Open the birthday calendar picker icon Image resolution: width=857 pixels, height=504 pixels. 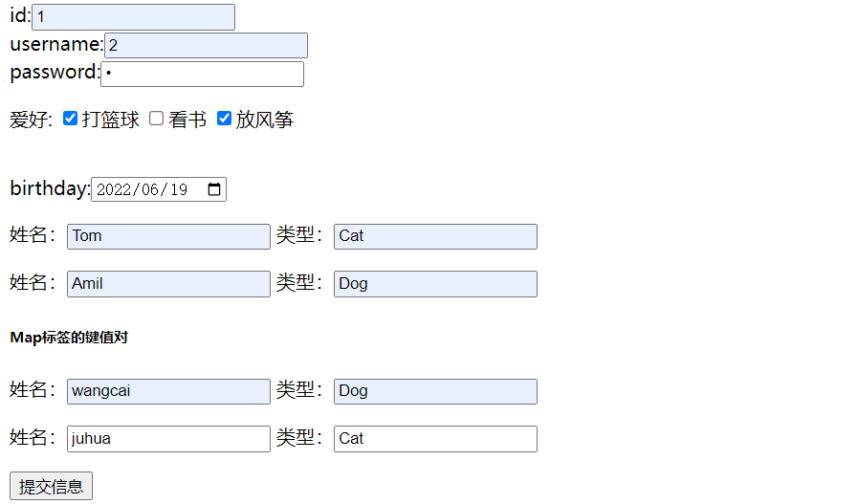(x=215, y=189)
